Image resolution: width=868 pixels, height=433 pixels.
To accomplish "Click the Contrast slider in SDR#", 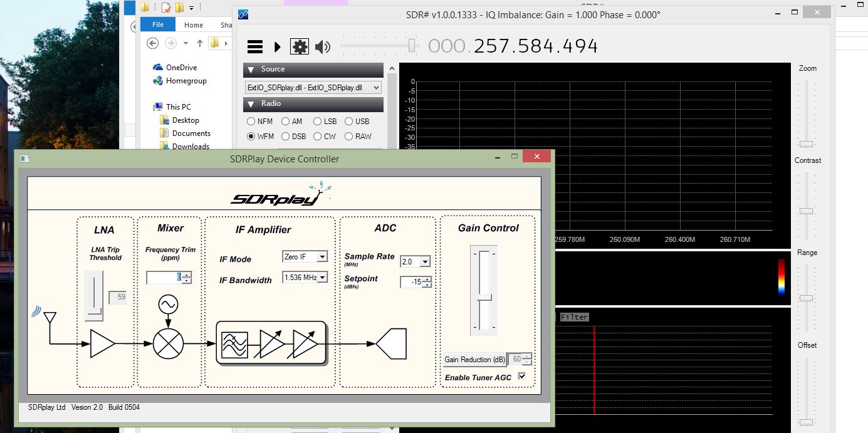I will [807, 205].
